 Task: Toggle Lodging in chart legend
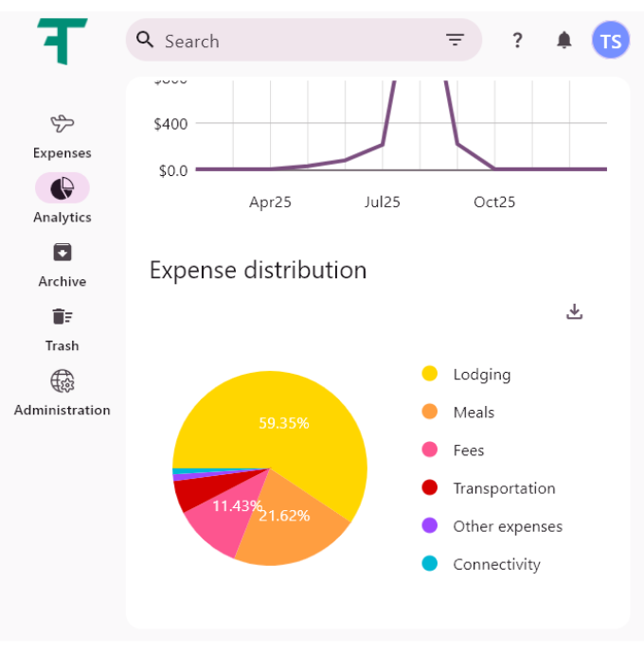click(x=481, y=375)
